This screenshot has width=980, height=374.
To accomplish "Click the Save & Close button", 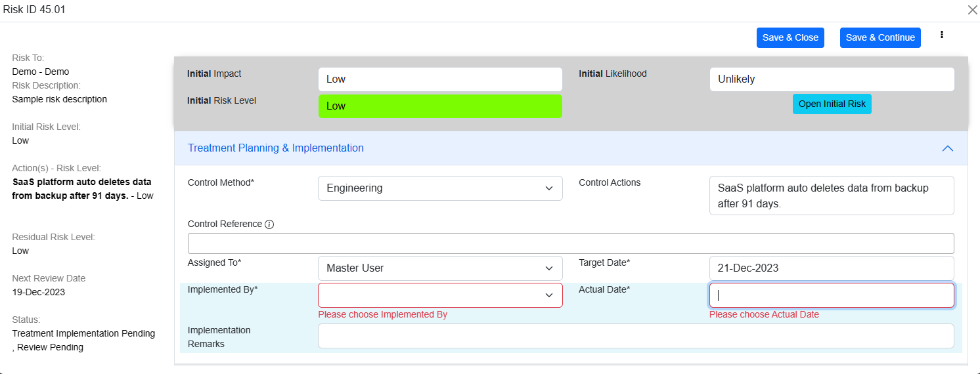I will click(x=790, y=37).
